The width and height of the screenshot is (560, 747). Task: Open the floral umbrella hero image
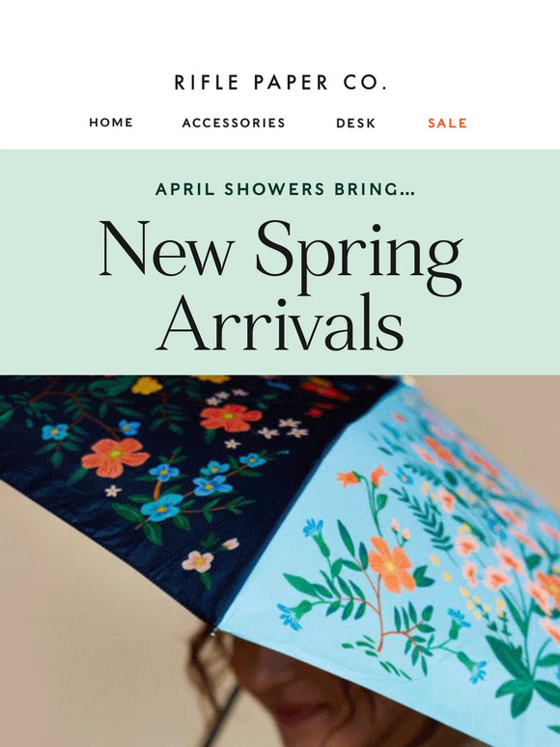[x=280, y=561]
